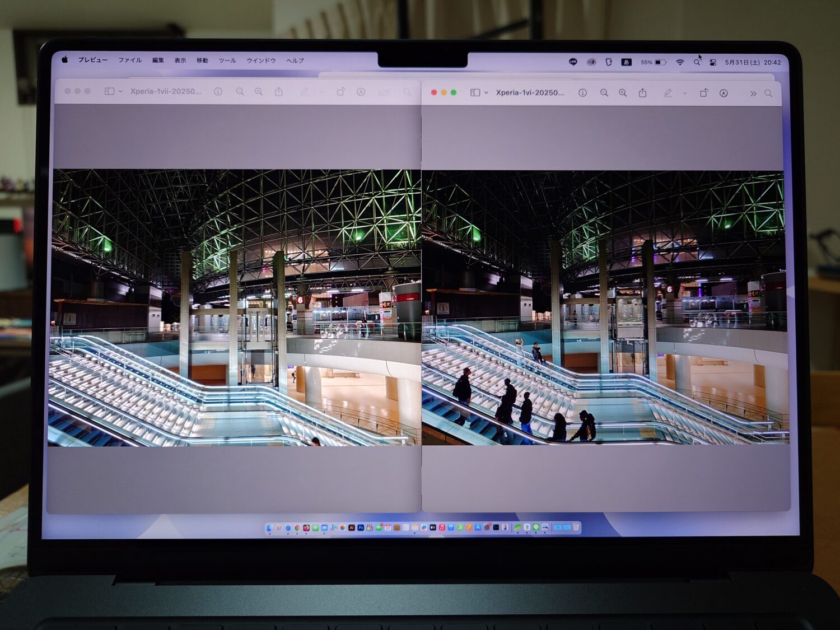Rotate the image in the Xperia-1vi window
Image resolution: width=840 pixels, height=630 pixels.
click(704, 93)
